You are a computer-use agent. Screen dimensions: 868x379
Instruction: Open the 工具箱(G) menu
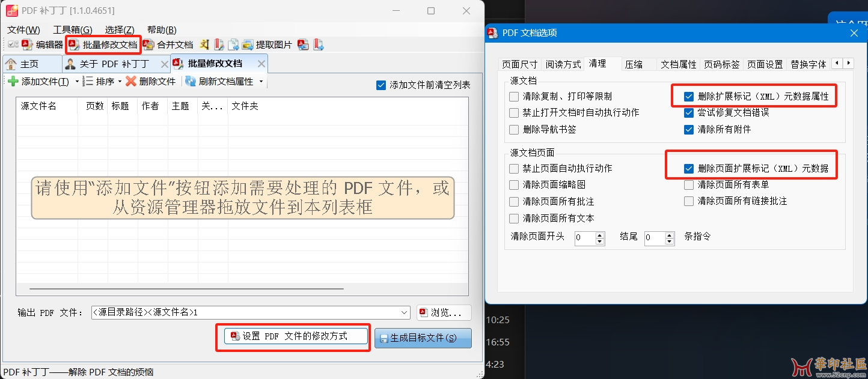[73, 29]
